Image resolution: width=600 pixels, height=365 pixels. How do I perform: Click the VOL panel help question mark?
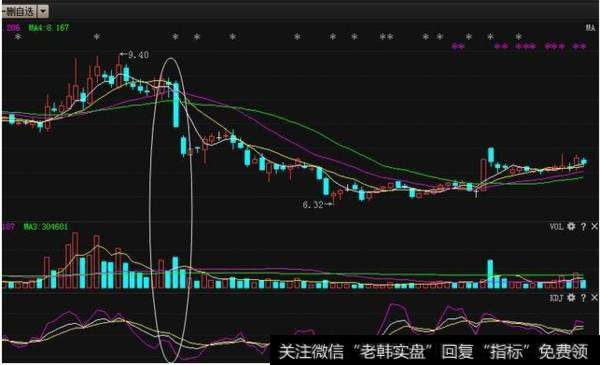583,226
